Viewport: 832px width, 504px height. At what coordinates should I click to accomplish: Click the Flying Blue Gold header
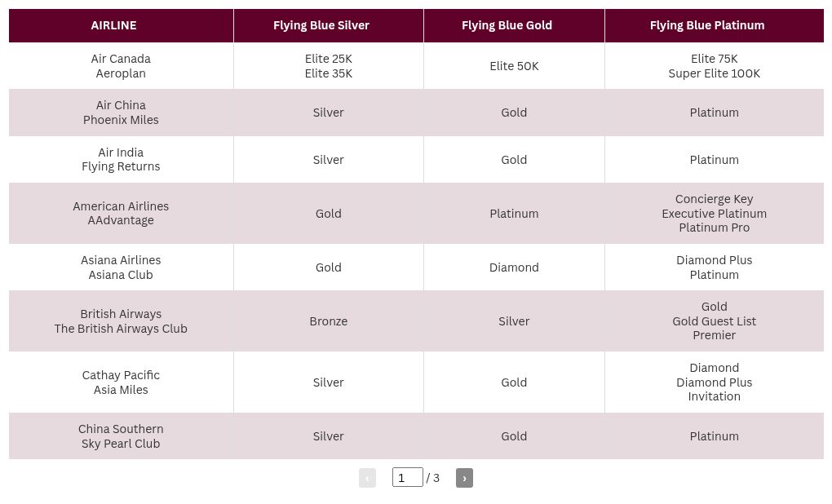pyautogui.click(x=507, y=25)
